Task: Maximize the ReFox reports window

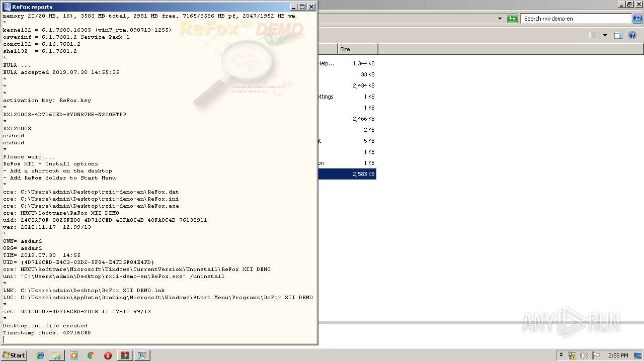Action: [302, 7]
